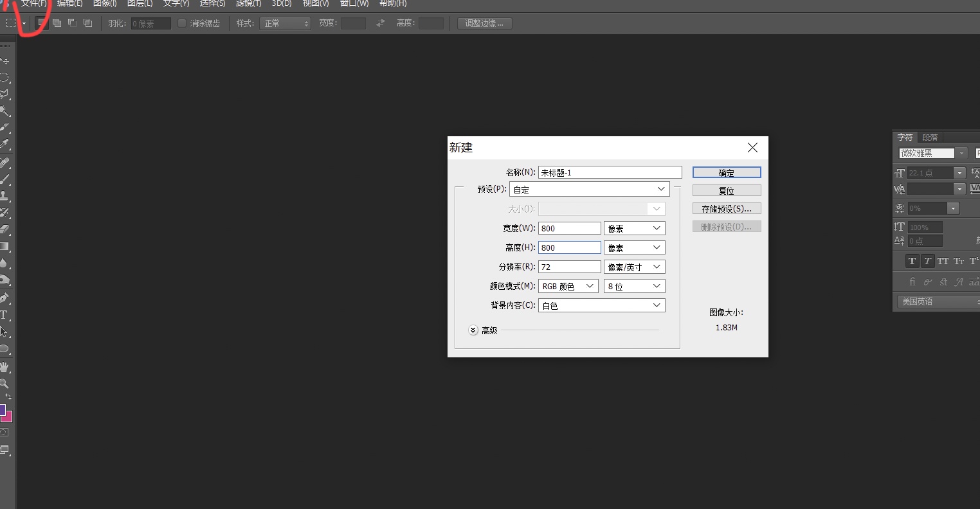Select the Pen tool
The image size is (980, 509).
point(5,298)
